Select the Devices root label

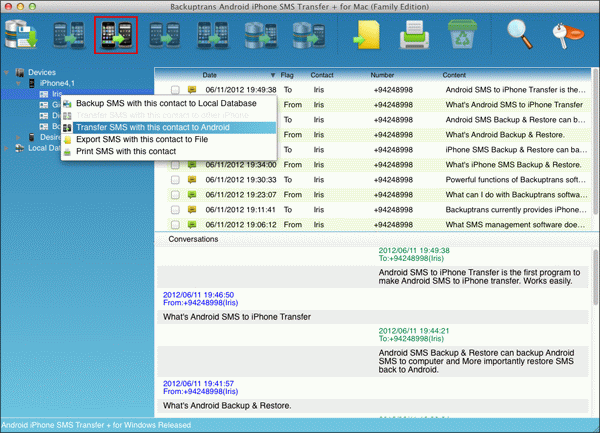click(x=42, y=72)
